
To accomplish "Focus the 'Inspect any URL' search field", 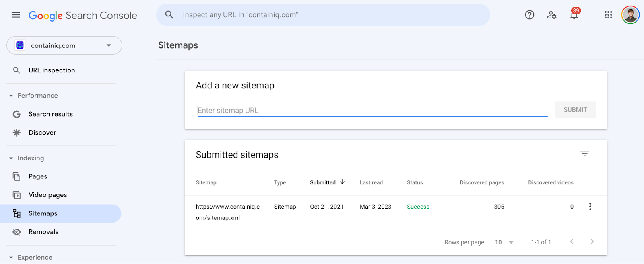I will tap(323, 15).
